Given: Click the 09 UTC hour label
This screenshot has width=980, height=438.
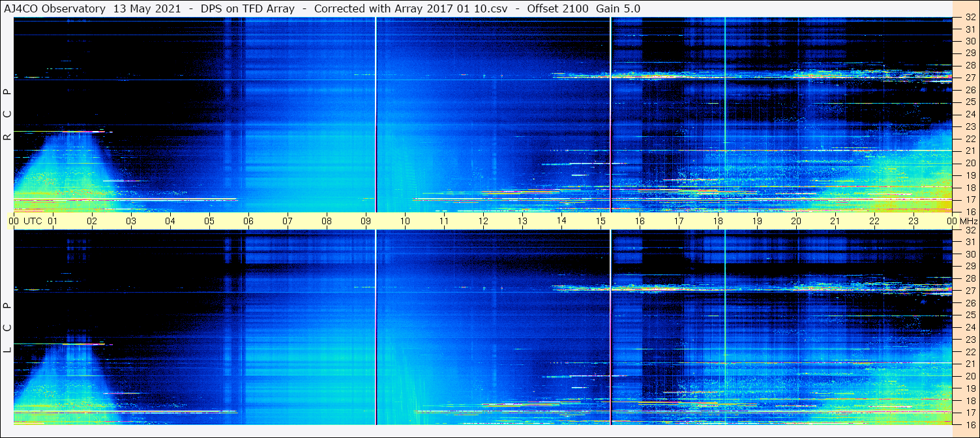Looking at the screenshot, I should (366, 221).
